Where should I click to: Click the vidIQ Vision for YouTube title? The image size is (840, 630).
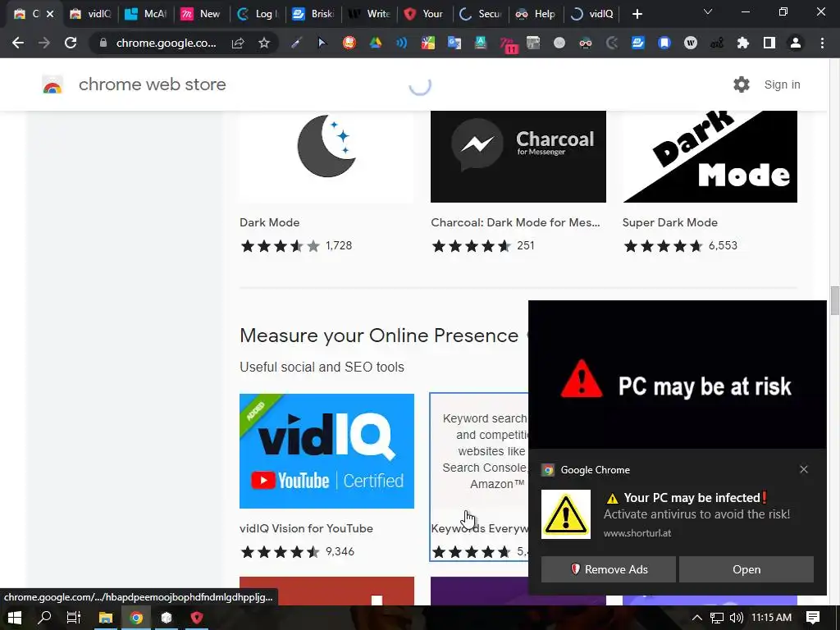306,528
